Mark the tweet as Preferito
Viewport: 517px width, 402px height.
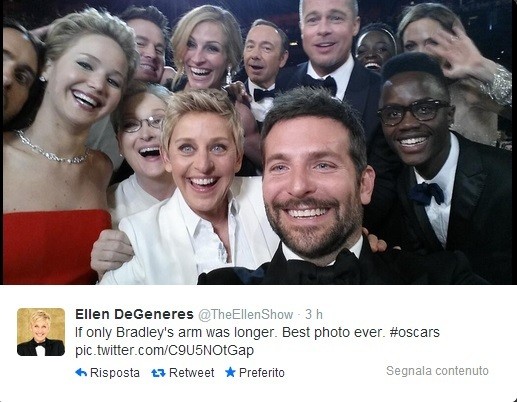[x=262, y=372]
